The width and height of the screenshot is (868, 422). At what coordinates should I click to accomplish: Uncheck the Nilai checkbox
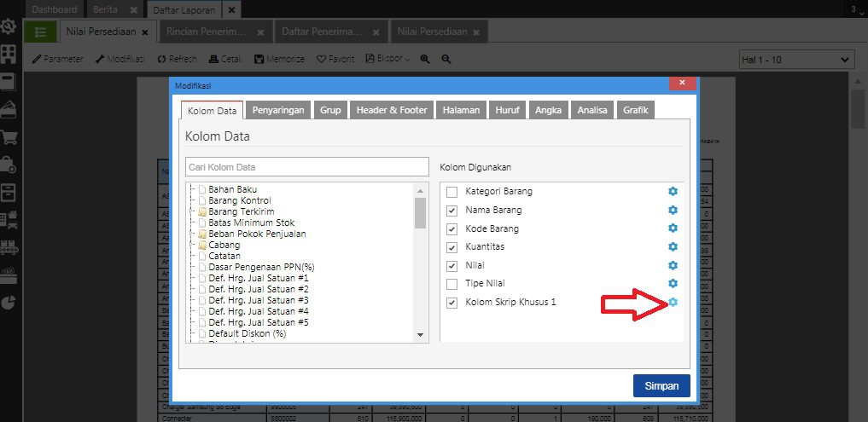(452, 266)
